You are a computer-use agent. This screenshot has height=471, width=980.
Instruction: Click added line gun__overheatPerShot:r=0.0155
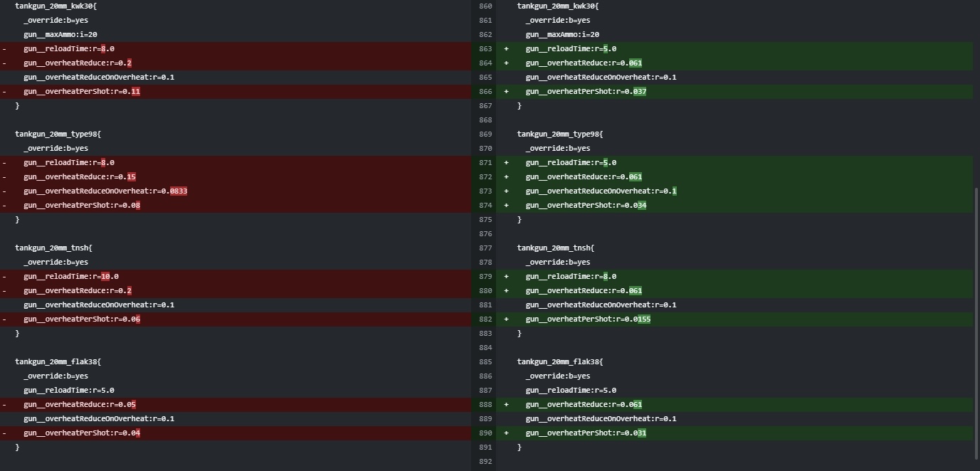(588, 319)
